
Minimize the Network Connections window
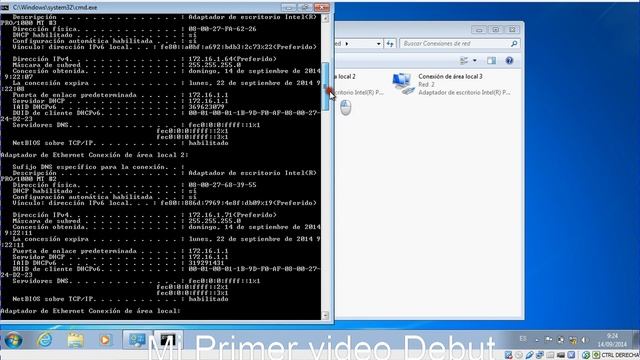pyautogui.click(x=479, y=30)
